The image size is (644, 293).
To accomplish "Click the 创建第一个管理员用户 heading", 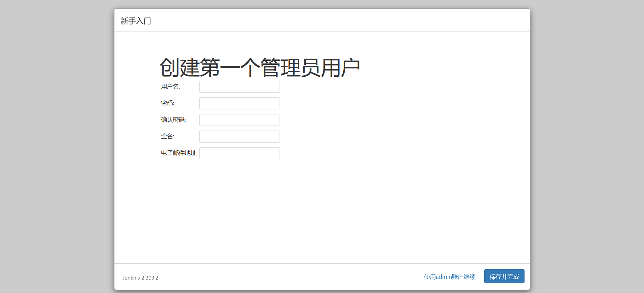I will pos(260,67).
